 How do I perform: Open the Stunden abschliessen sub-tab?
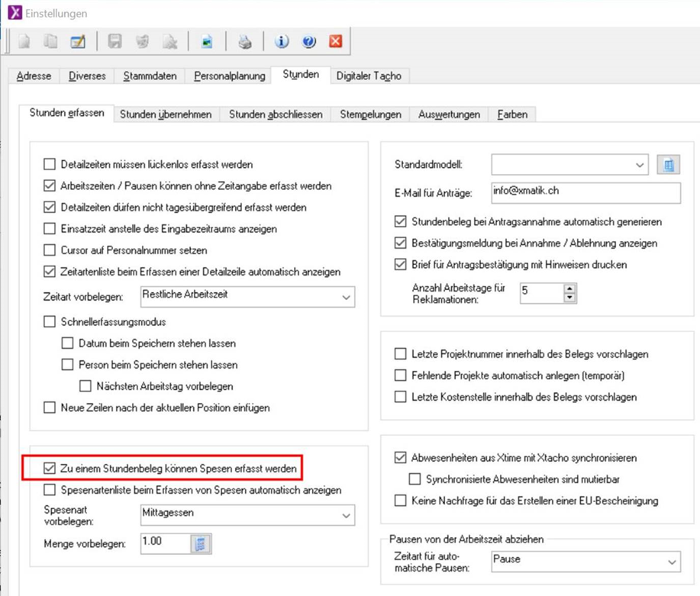click(x=276, y=114)
